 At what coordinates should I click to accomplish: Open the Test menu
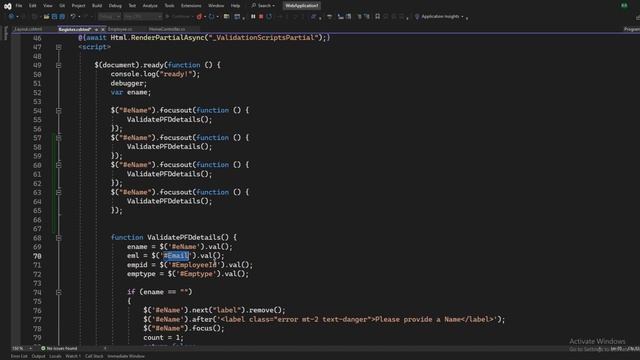click(x=132, y=6)
